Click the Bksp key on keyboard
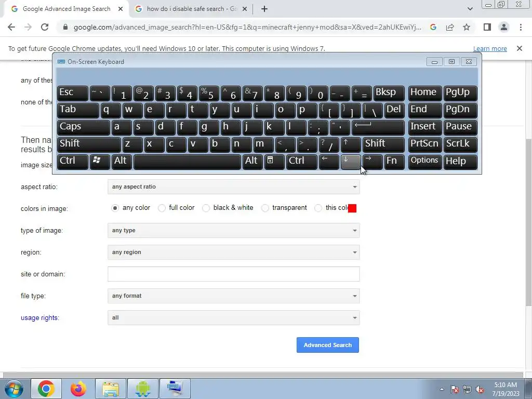This screenshot has height=399, width=532. [389, 93]
